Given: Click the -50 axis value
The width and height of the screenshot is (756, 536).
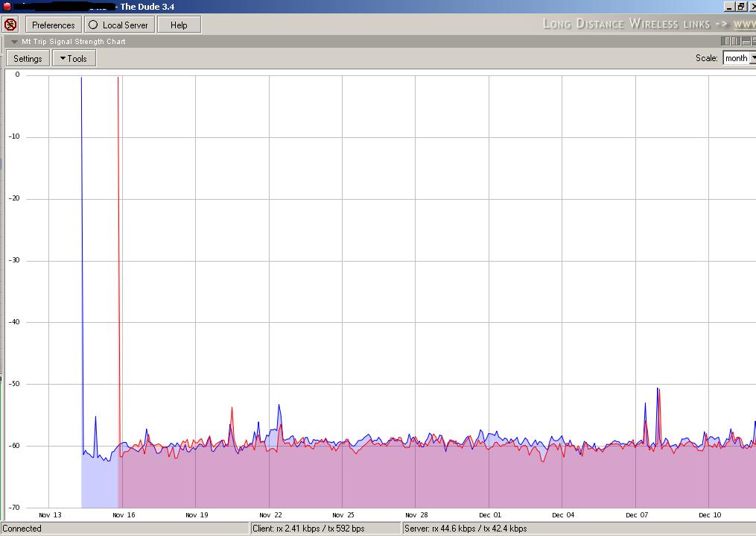Looking at the screenshot, I should pyautogui.click(x=14, y=383).
